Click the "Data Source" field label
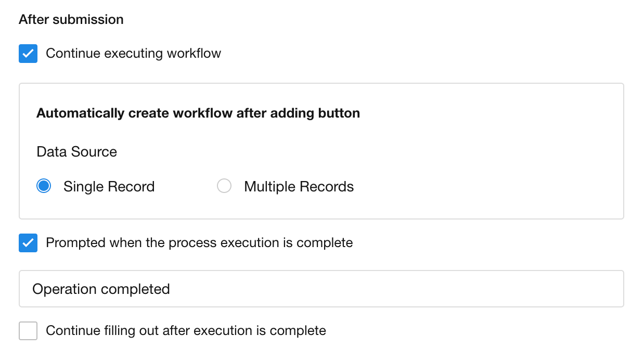This screenshot has height=361, width=644. click(x=76, y=152)
